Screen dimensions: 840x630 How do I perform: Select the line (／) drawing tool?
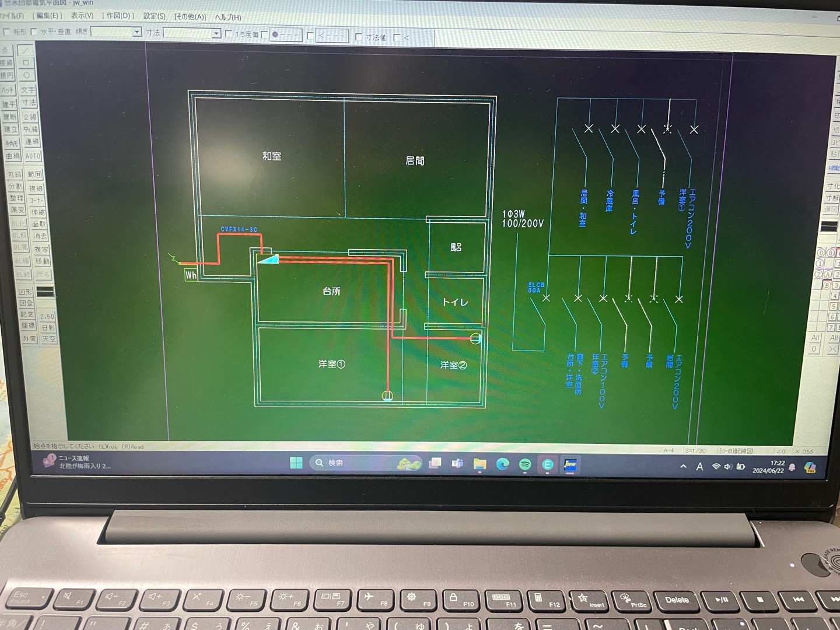[x=27, y=51]
